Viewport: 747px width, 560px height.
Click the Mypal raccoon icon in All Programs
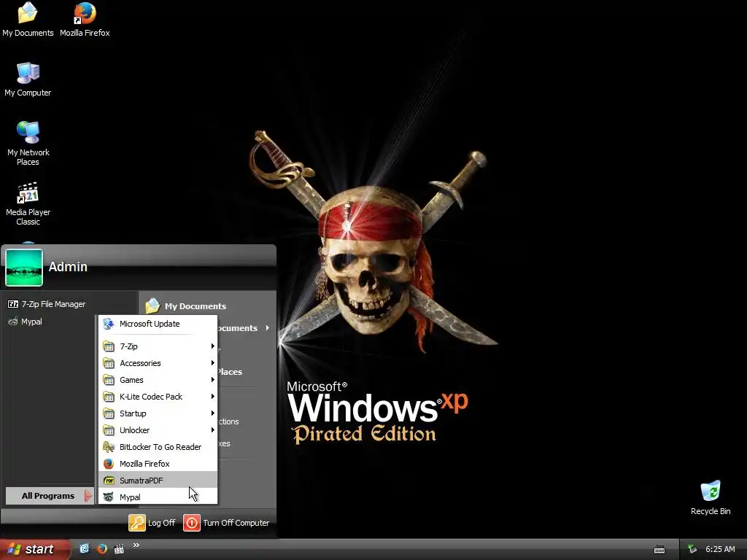pyautogui.click(x=109, y=497)
